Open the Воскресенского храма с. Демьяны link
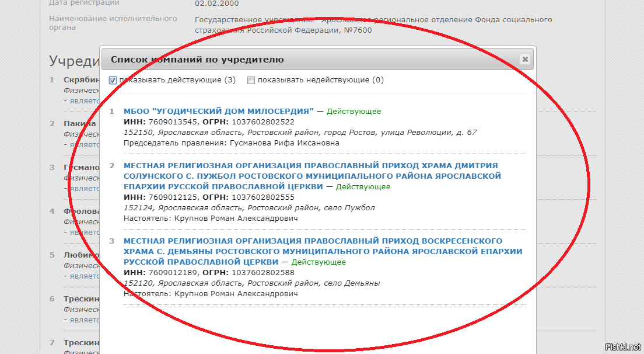 pyautogui.click(x=323, y=251)
